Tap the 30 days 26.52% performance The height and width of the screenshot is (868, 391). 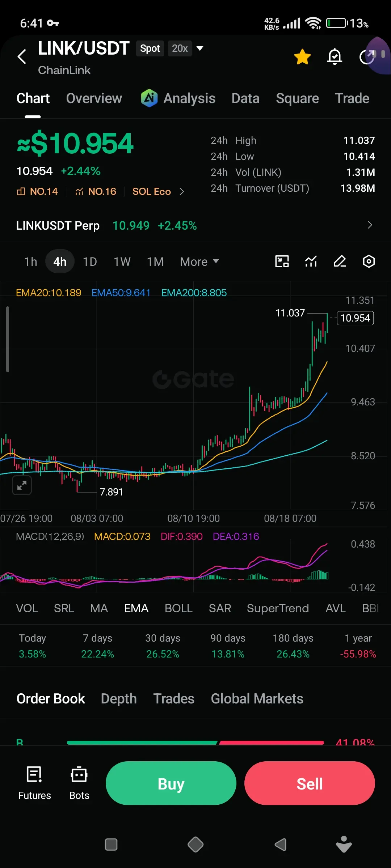point(163,646)
